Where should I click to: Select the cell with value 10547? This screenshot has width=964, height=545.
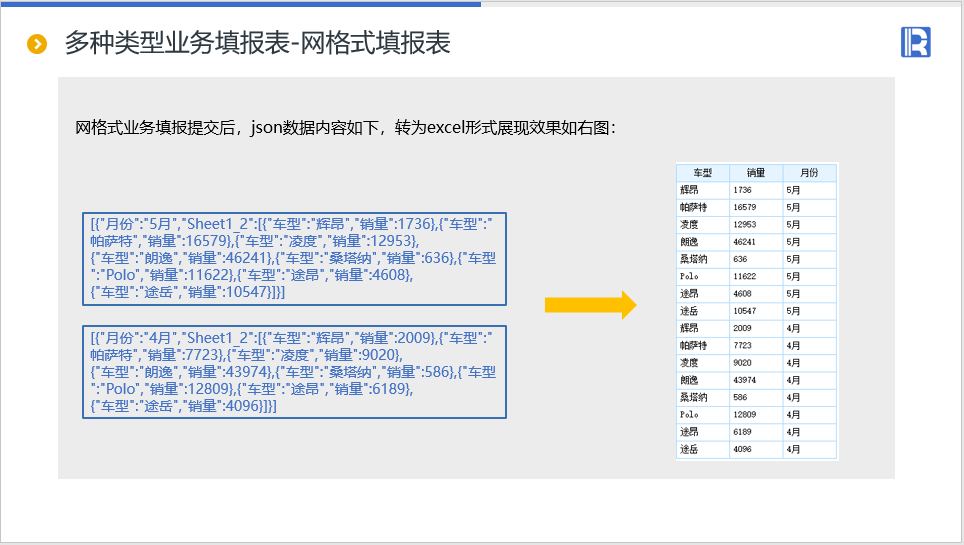(755, 311)
